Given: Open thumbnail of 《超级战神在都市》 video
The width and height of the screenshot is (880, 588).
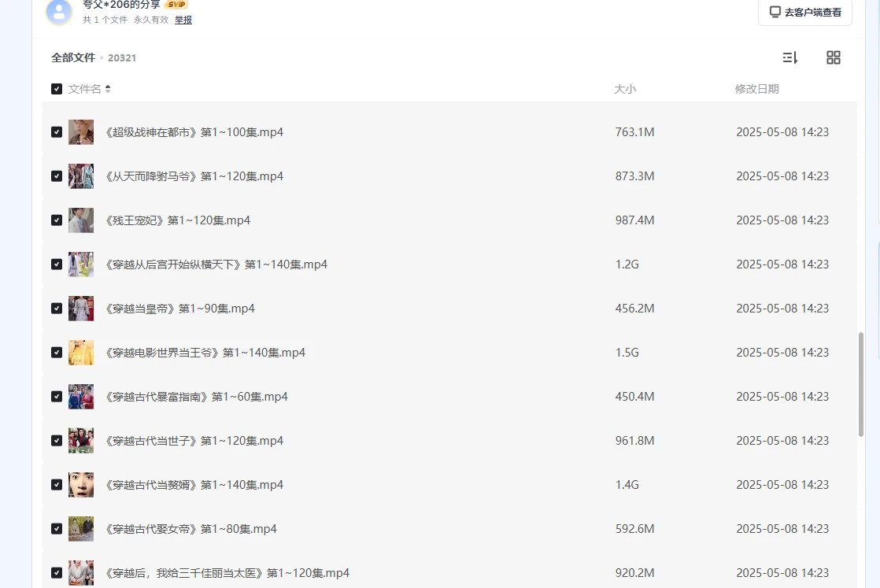Looking at the screenshot, I should click(x=81, y=132).
